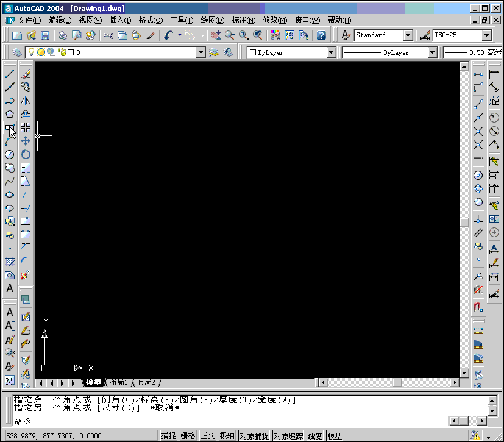Screen dimensions: 504x442
Task: Toggle 线宽 lineweight display in status bar
Action: click(x=315, y=436)
